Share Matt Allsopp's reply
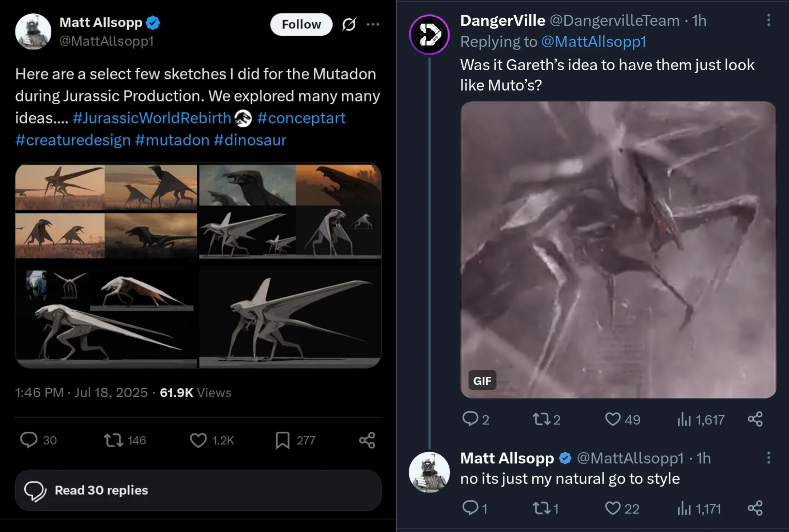 (x=755, y=508)
